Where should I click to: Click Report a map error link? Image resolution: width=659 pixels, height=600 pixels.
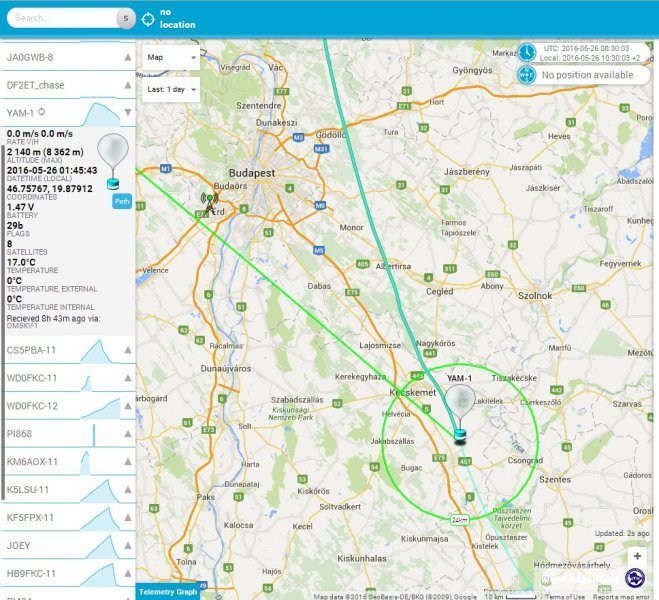pyautogui.click(x=622, y=597)
